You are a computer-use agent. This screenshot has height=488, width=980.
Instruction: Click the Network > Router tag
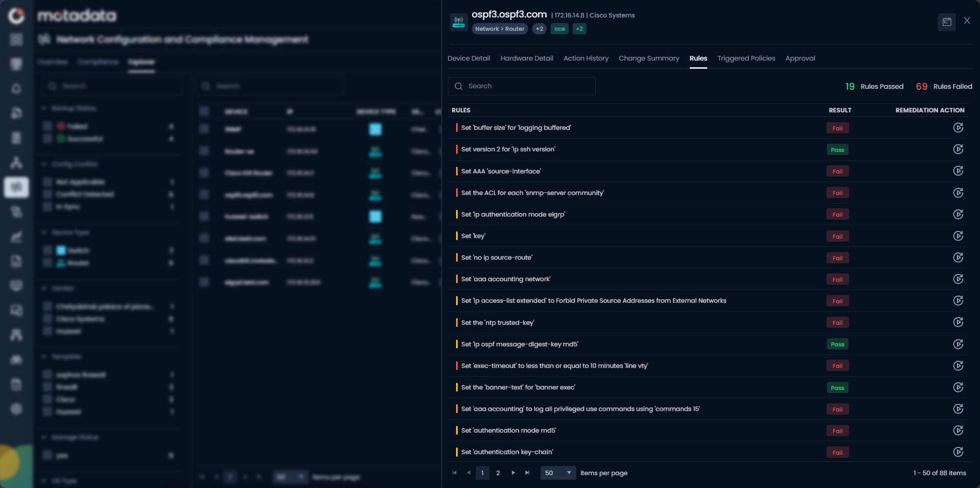[500, 29]
